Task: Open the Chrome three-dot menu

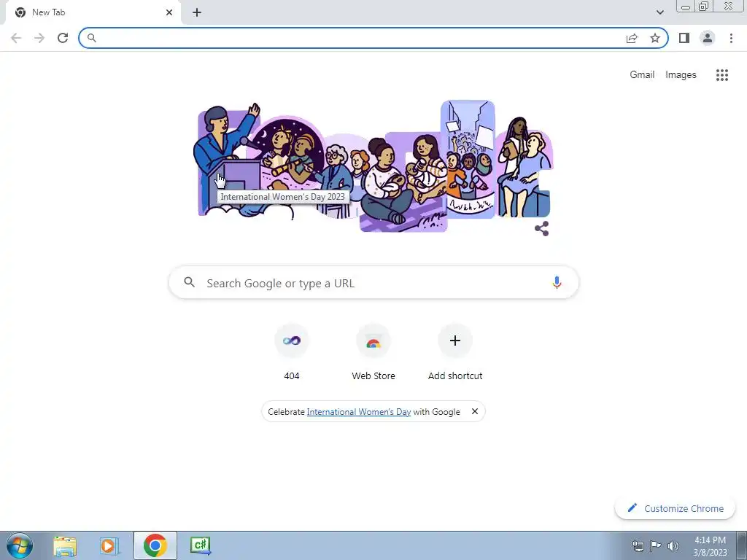Action: coord(731,38)
